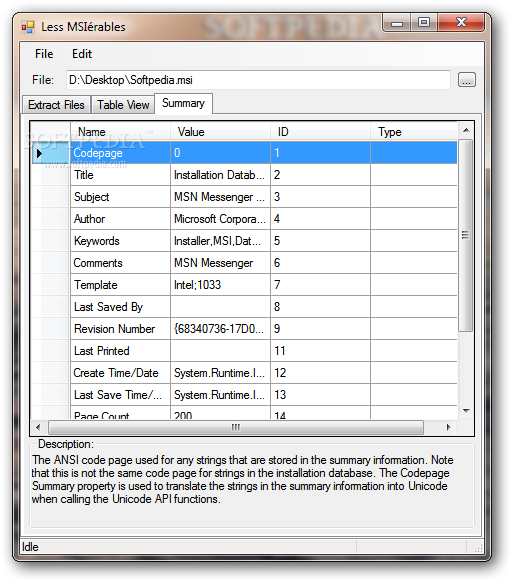This screenshot has width=512, height=582.
Task: Click the vertical scrollbar up arrow
Action: point(466,130)
